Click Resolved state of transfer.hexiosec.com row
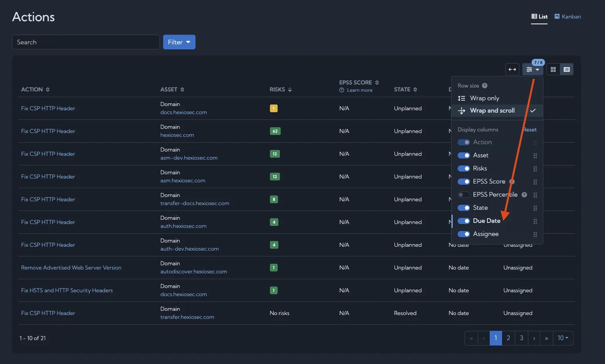The width and height of the screenshot is (605, 364). click(x=405, y=313)
